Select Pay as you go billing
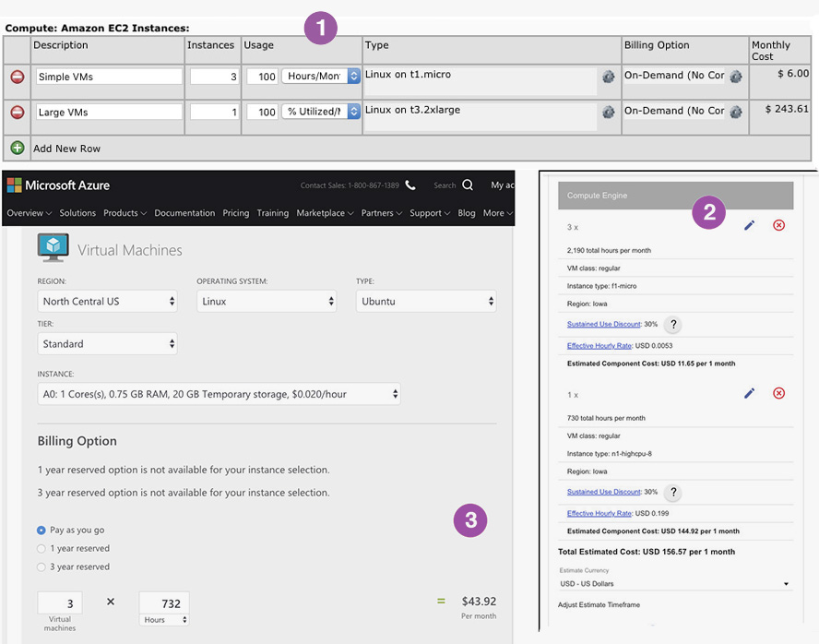This screenshot has height=644, width=819. click(42, 531)
